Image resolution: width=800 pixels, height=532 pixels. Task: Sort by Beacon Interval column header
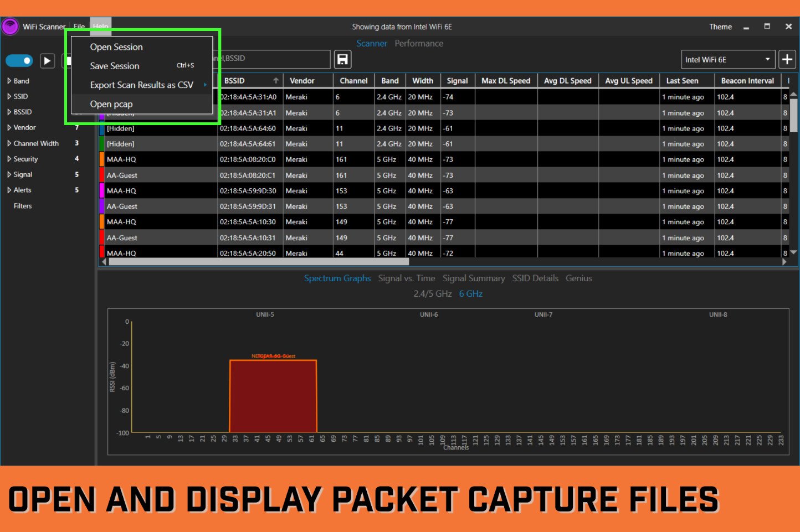pos(747,81)
